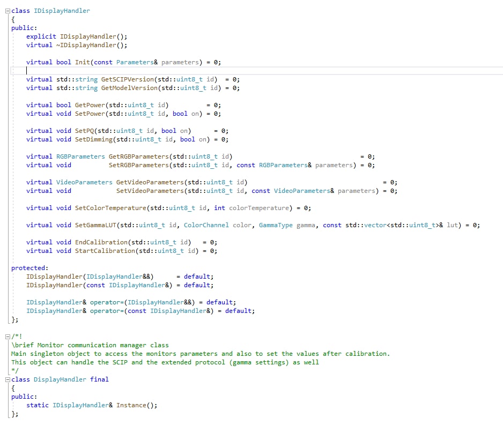Click the Init function name
Viewport: 503px width, 448px height.
pyautogui.click(x=83, y=62)
